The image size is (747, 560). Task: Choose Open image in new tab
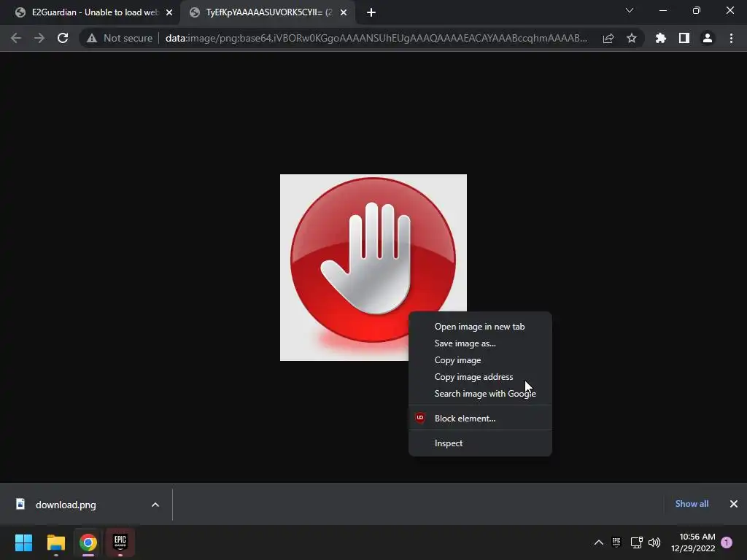click(x=480, y=327)
